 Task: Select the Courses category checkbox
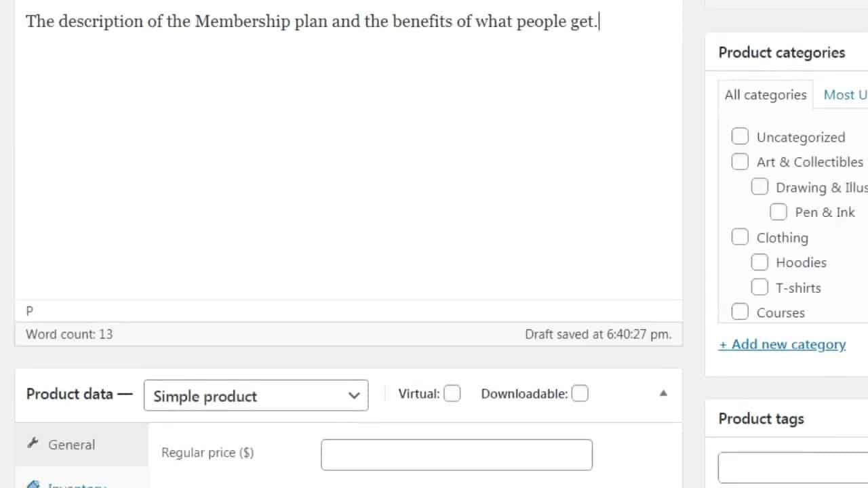[740, 312]
